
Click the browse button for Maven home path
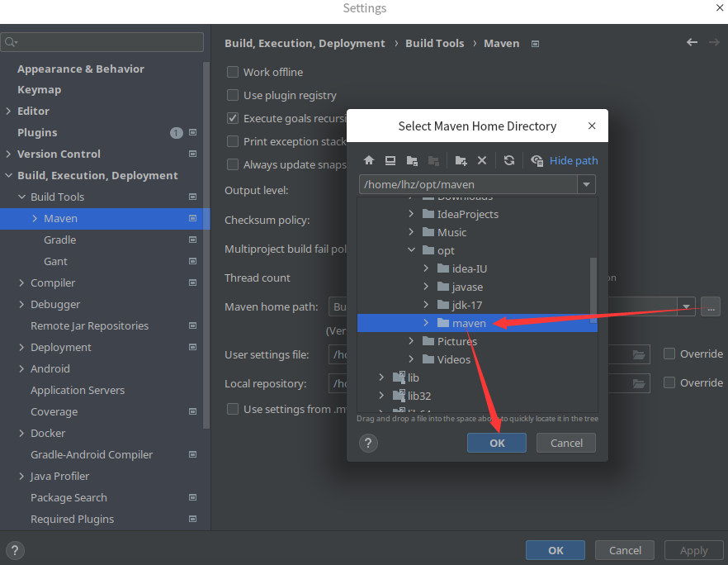(x=711, y=306)
